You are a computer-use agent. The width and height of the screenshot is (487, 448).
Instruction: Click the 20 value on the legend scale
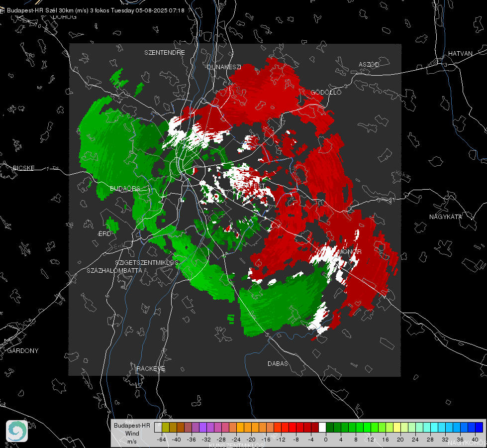400,440
